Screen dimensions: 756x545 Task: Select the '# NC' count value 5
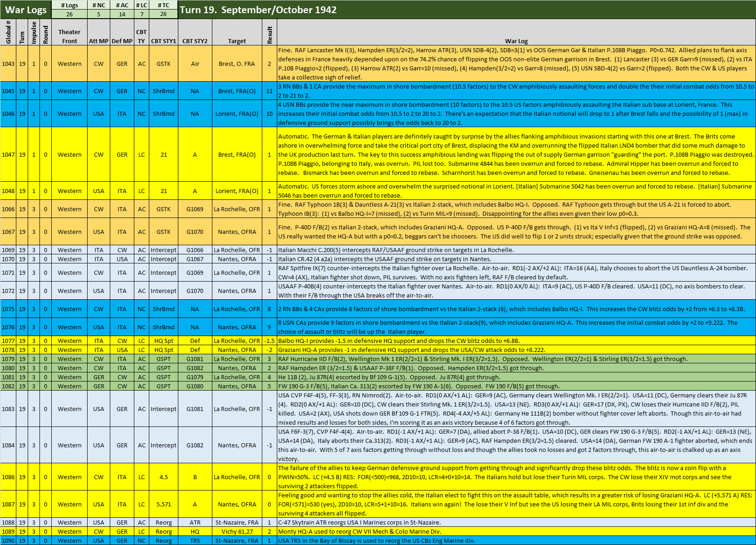98,14
